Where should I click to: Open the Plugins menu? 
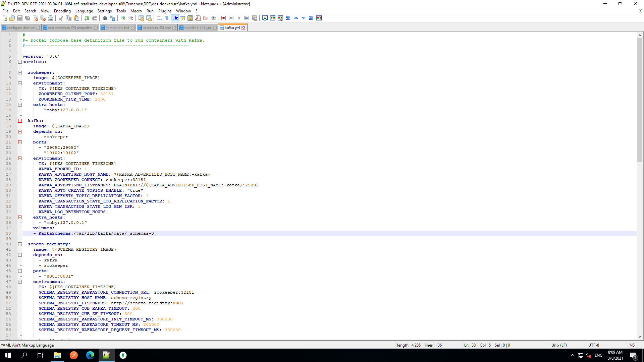point(165,11)
